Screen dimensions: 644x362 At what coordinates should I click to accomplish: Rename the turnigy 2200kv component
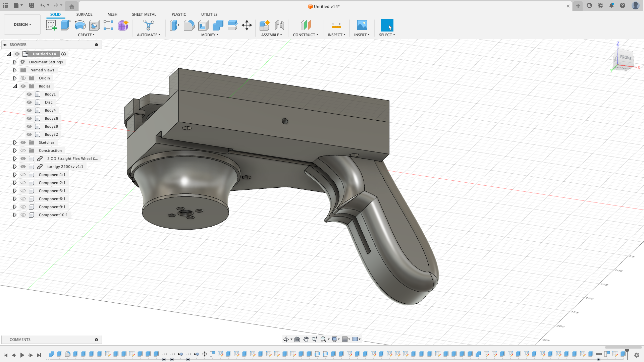tap(65, 167)
